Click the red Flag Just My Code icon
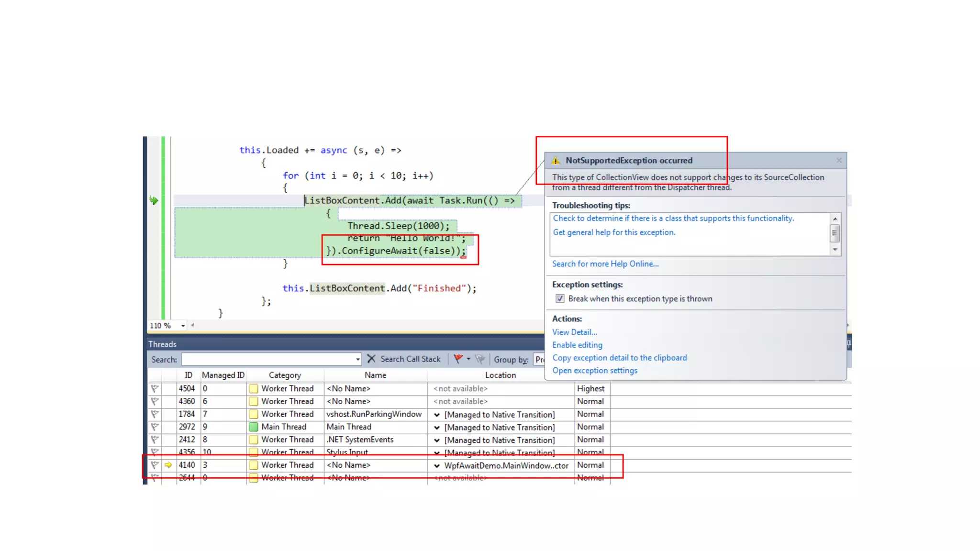The width and height of the screenshot is (980, 551). click(x=458, y=359)
